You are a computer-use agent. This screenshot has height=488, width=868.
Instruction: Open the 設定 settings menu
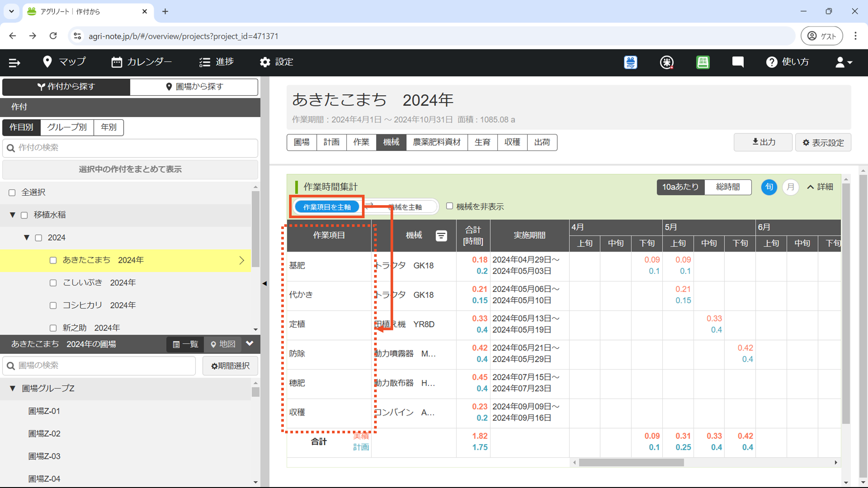coord(276,62)
